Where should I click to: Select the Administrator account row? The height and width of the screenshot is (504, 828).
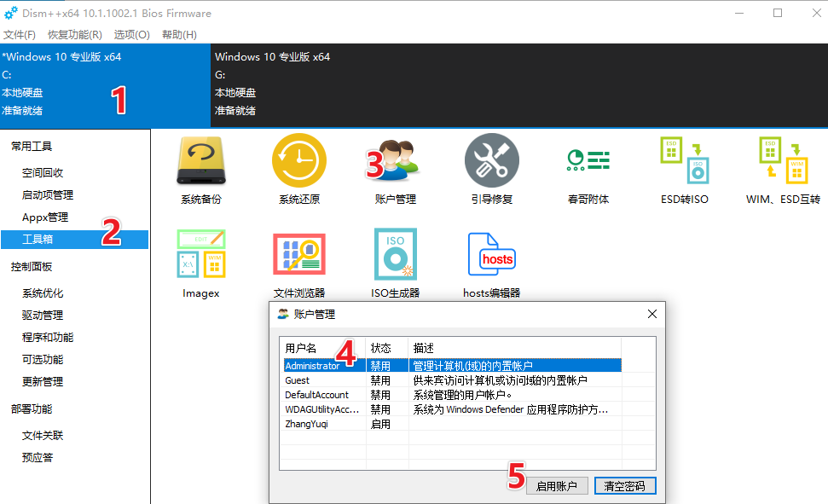coord(452,366)
